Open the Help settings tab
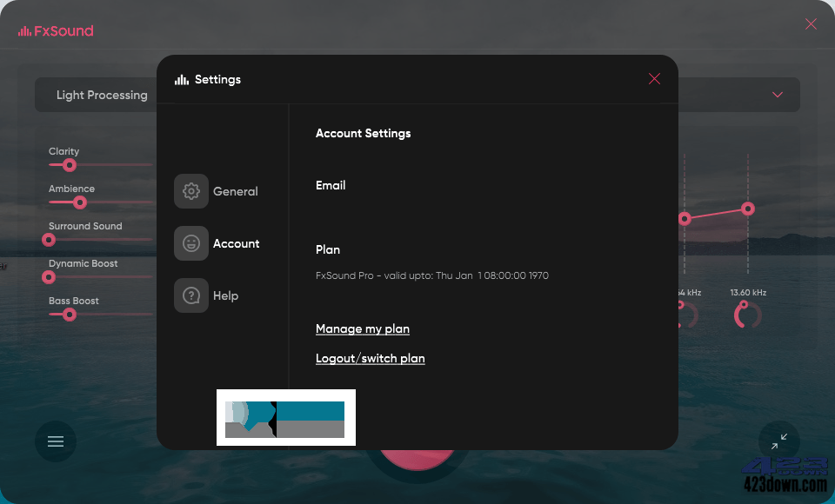This screenshot has width=835, height=504. coord(207,295)
